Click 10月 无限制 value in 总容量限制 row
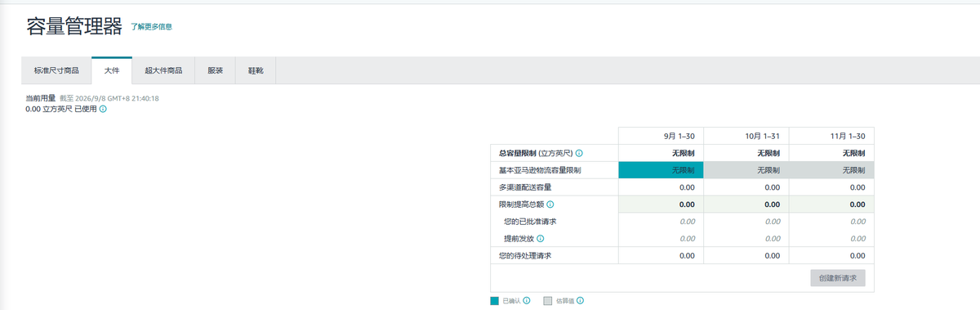This screenshot has width=980, height=310. click(x=768, y=153)
